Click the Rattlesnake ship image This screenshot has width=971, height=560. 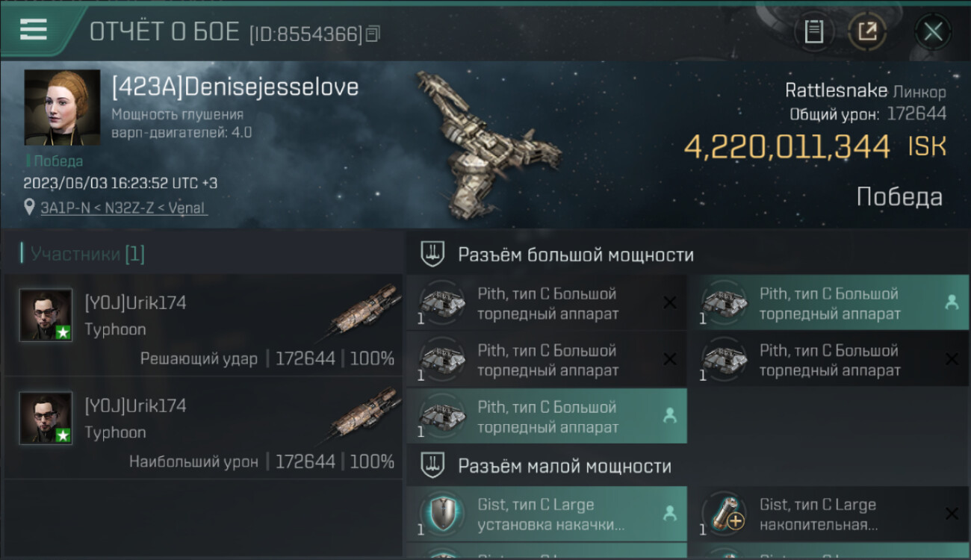click(486, 144)
